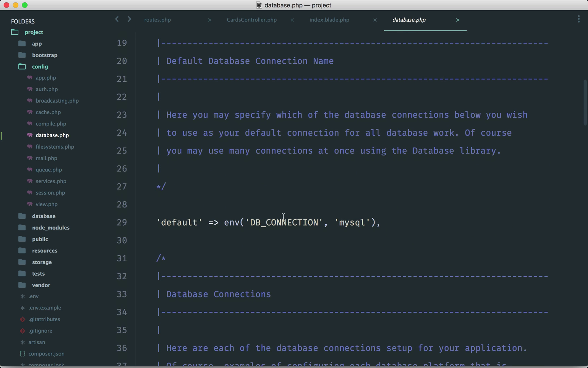Open the .env file
Viewport: 588px width, 368px height.
[x=33, y=296]
